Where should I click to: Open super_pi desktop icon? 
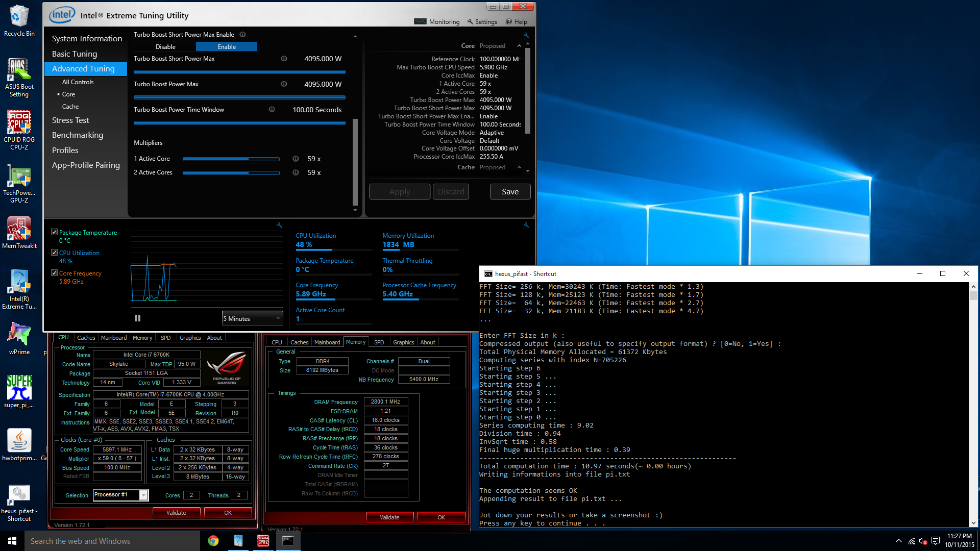pos(19,391)
